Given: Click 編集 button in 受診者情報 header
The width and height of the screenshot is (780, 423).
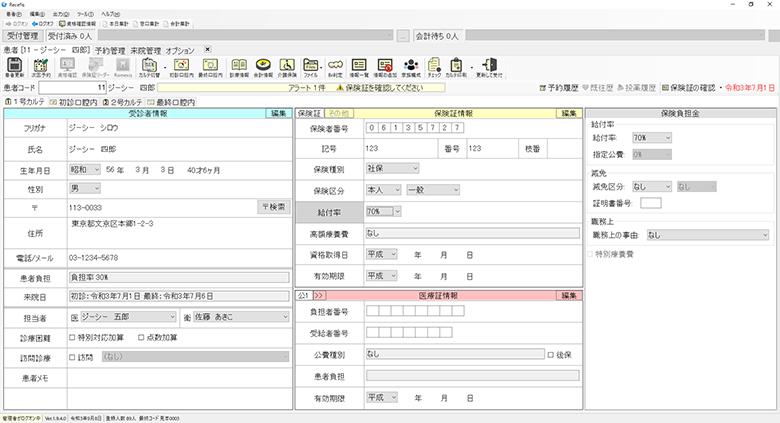Looking at the screenshot, I should pyautogui.click(x=278, y=113).
